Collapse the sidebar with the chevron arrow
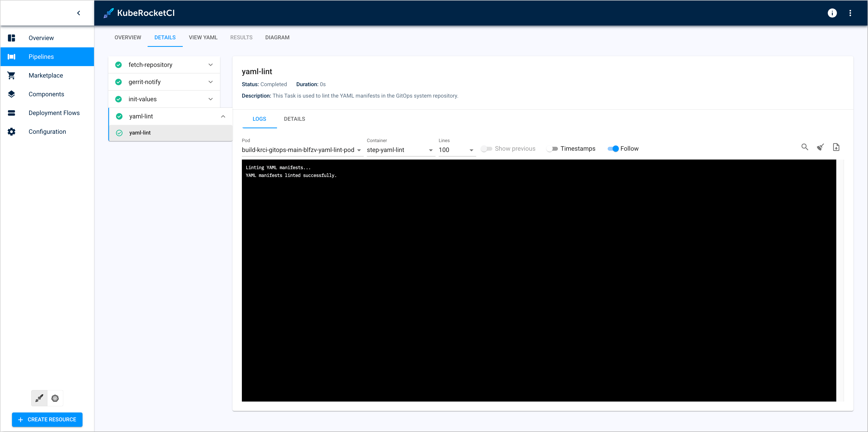The width and height of the screenshot is (868, 432). point(79,13)
